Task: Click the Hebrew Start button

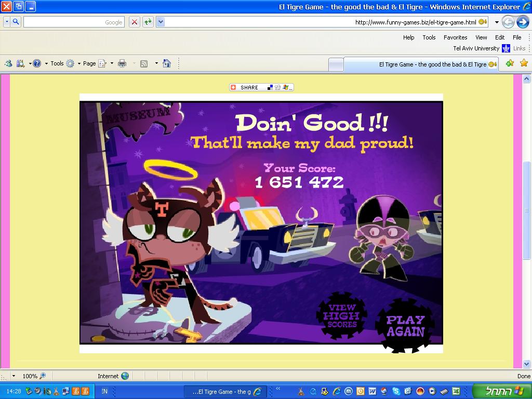Action: click(x=502, y=391)
